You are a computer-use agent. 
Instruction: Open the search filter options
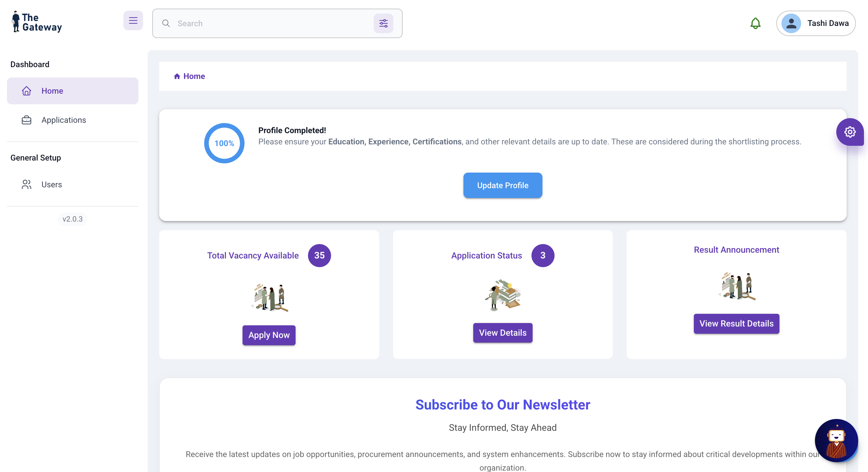tap(383, 23)
